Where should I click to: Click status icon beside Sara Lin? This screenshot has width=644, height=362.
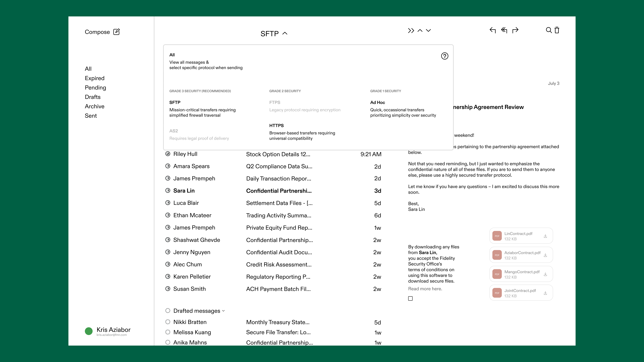click(168, 191)
